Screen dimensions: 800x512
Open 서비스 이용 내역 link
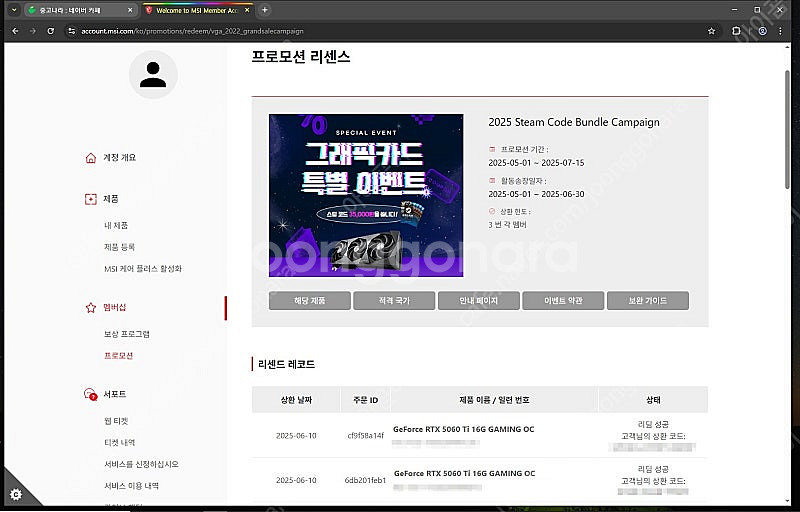click(x=131, y=486)
